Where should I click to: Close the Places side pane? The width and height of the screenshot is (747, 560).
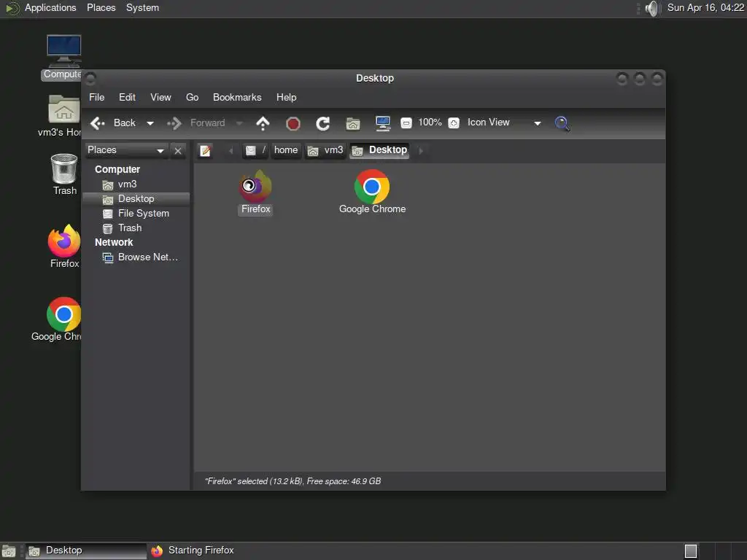pos(178,151)
